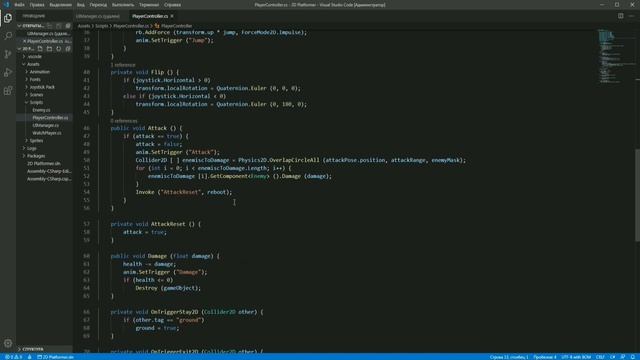Click line and column indicator in status bar
Image resolution: width=640 pixels, height=360 pixels.
point(509,357)
